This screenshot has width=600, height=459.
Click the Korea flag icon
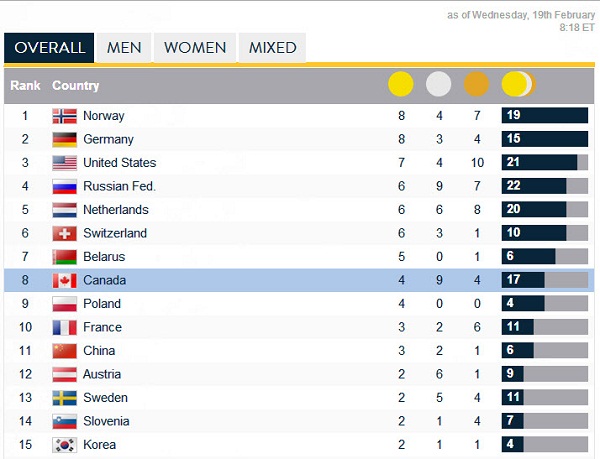click(65, 444)
